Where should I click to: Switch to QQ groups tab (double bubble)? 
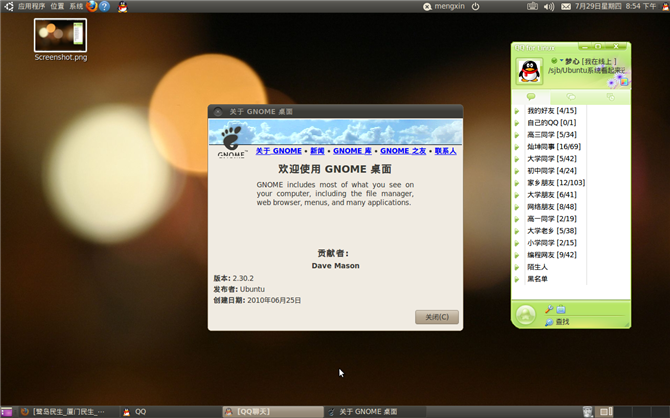pyautogui.click(x=570, y=97)
